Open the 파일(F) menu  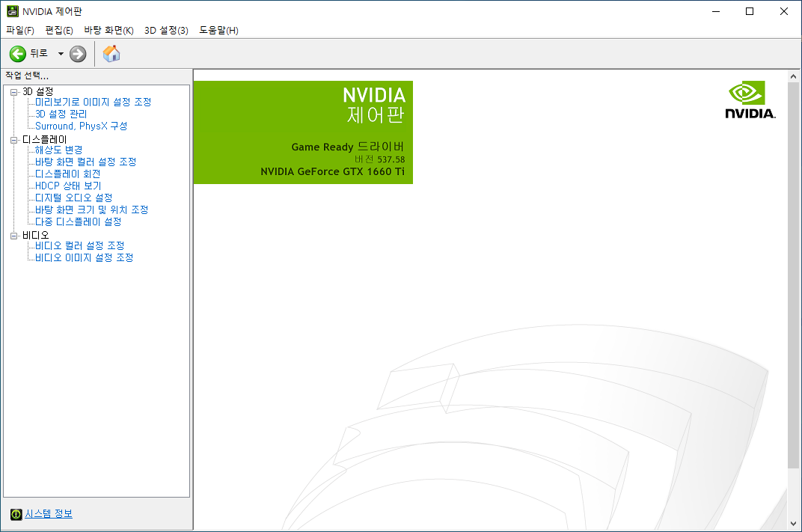pyautogui.click(x=20, y=30)
